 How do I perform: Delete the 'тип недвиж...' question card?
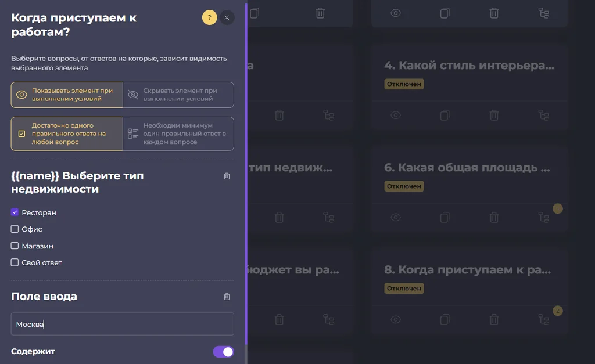pyautogui.click(x=279, y=217)
